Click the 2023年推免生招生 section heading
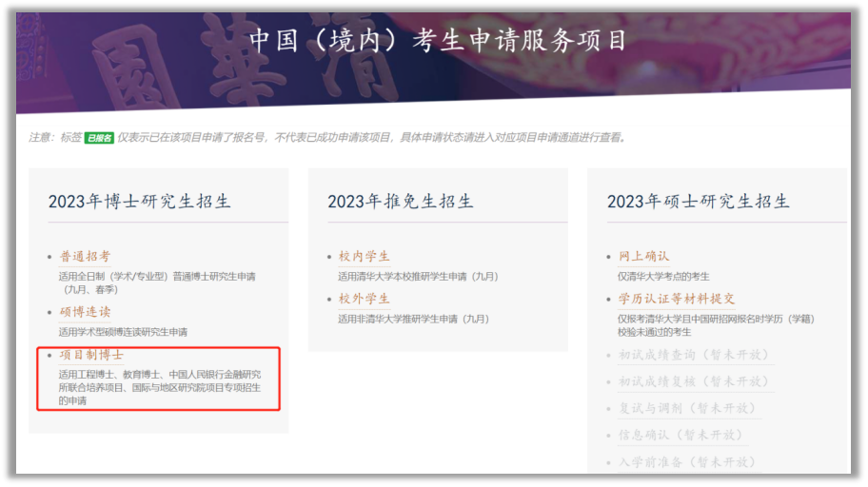The height and width of the screenshot is (487, 868). pyautogui.click(x=401, y=202)
